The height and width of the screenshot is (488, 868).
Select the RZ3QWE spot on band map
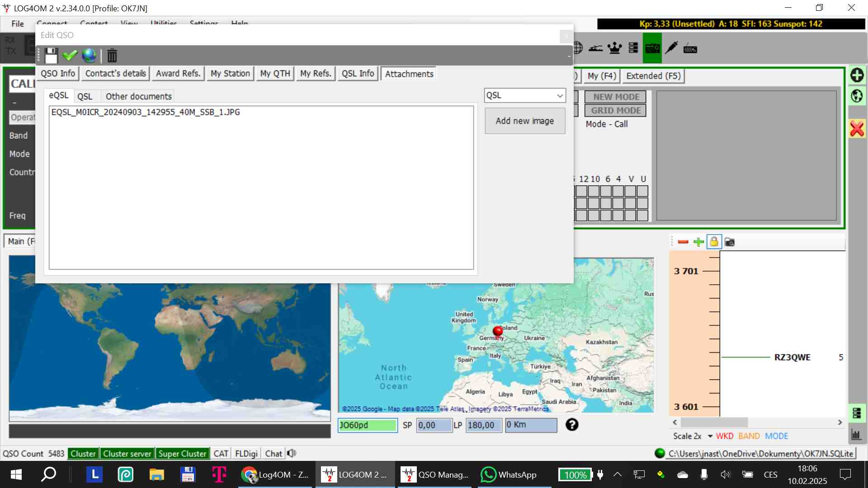792,357
